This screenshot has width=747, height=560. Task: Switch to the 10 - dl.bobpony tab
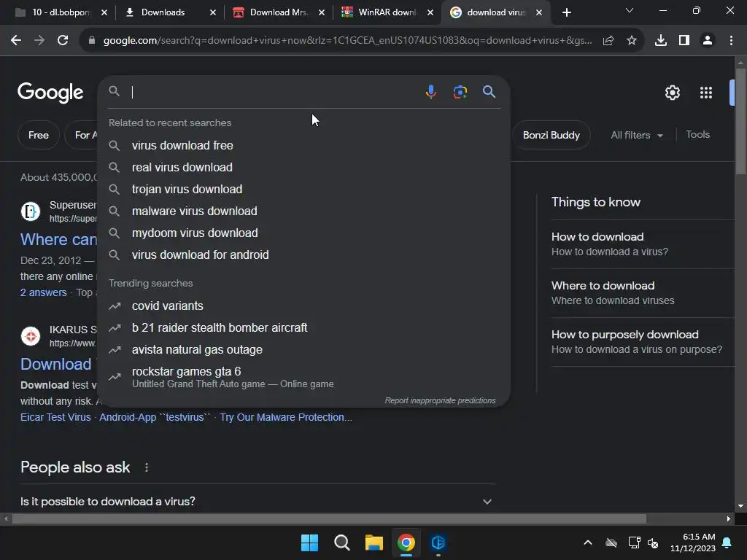tap(54, 12)
